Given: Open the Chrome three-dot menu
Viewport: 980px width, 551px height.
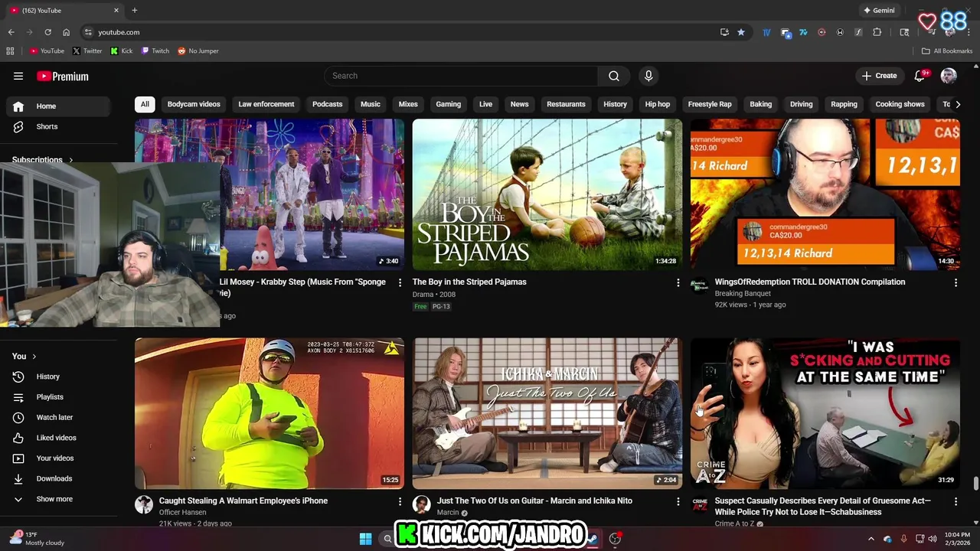Looking at the screenshot, I should pos(969,32).
